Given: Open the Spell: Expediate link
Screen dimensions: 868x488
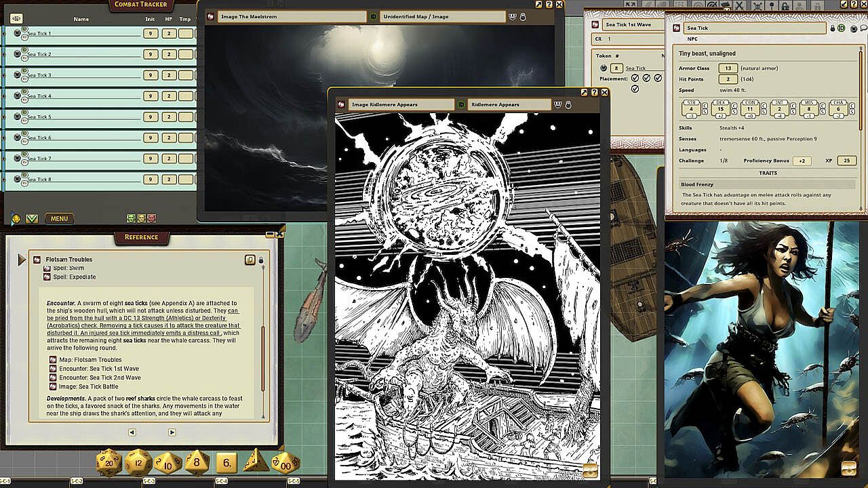Looking at the screenshot, I should pos(73,277).
